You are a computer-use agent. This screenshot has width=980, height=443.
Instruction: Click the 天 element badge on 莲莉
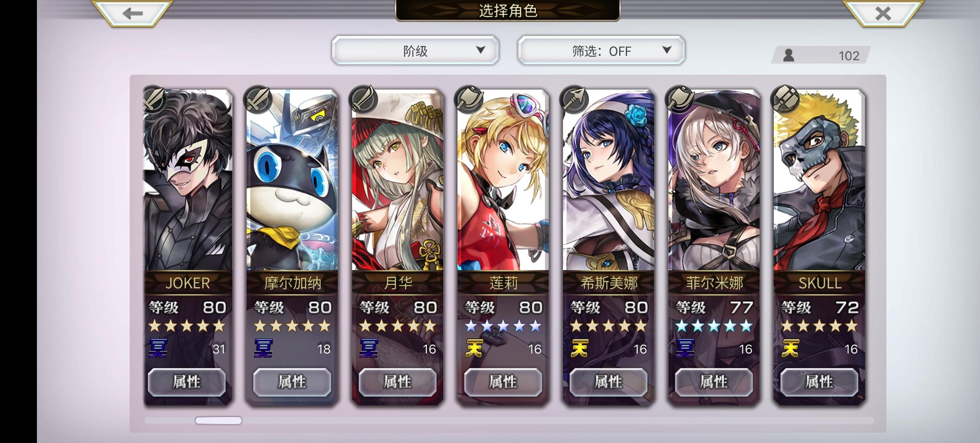(474, 348)
